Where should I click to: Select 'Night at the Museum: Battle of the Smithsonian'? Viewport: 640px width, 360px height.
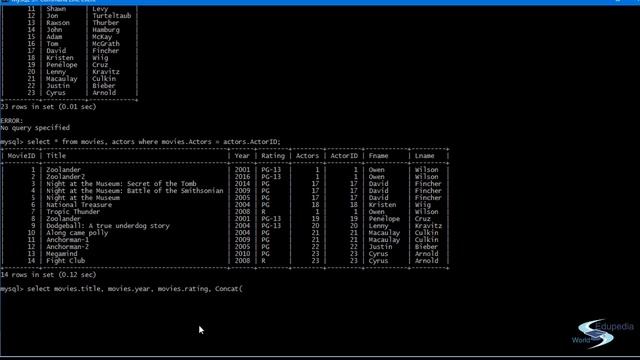click(x=135, y=191)
